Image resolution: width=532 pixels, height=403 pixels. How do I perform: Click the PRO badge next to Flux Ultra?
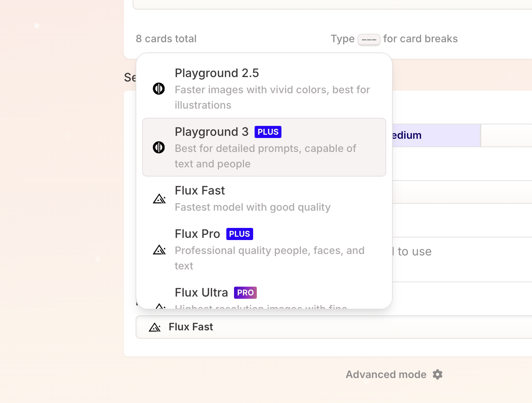click(245, 293)
